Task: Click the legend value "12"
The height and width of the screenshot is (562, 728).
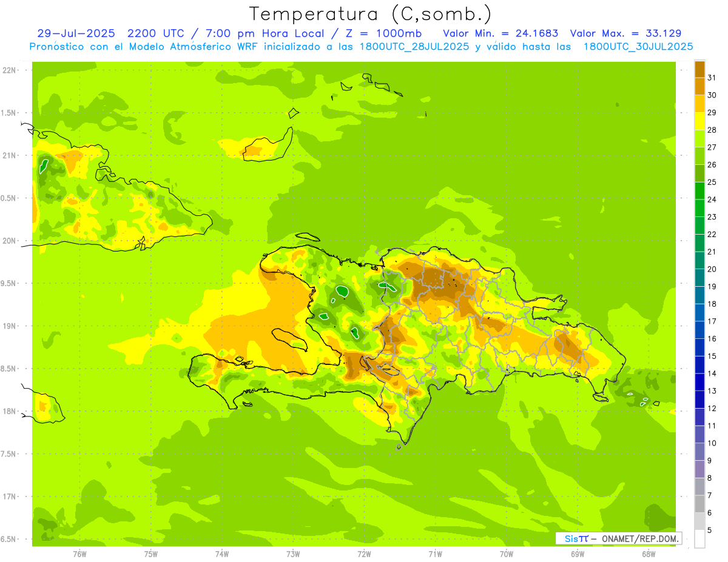Action: click(712, 409)
